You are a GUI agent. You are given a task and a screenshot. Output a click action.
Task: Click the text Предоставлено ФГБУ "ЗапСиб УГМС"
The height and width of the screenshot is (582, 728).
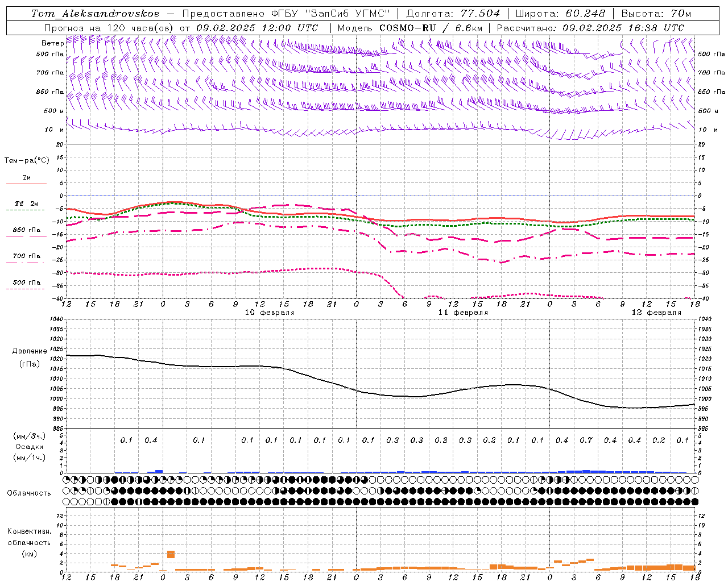pyautogui.click(x=286, y=14)
